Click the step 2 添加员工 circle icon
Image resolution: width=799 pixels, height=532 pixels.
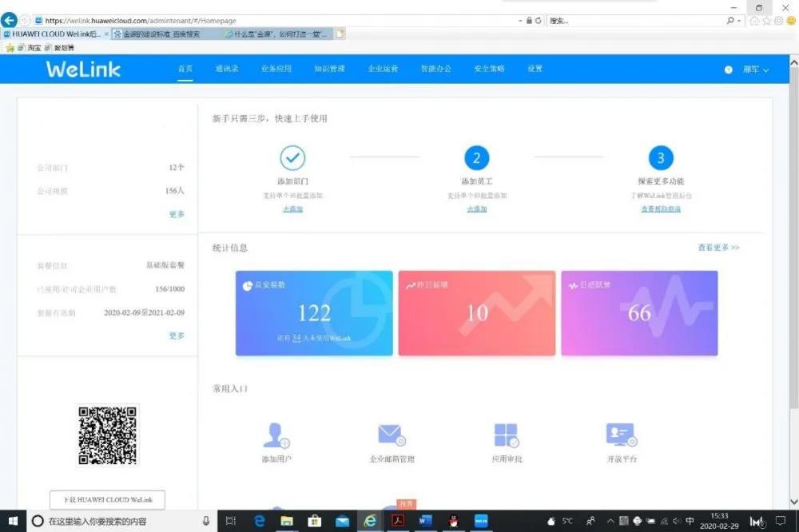(477, 157)
